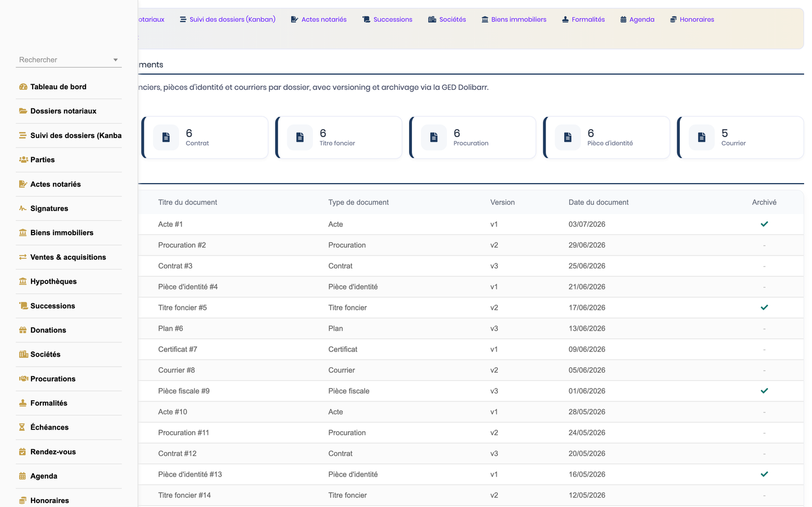Screen dimensions: 812x507
Task: Click the archived checkmark for Titre foncier #5
Action: [764, 308]
